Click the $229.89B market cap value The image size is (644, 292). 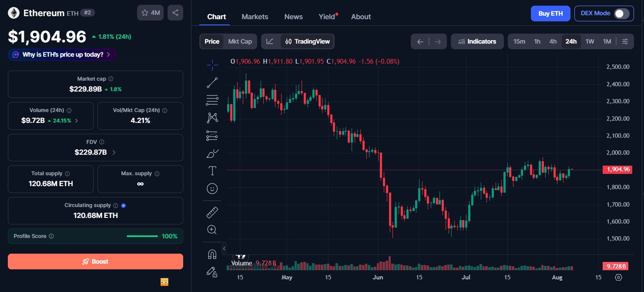click(86, 89)
